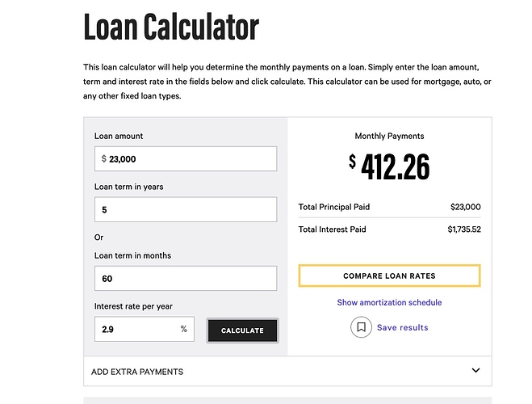Image resolution: width=532 pixels, height=404 pixels.
Task: Click the Loan Calculator heading
Action: 171,27
